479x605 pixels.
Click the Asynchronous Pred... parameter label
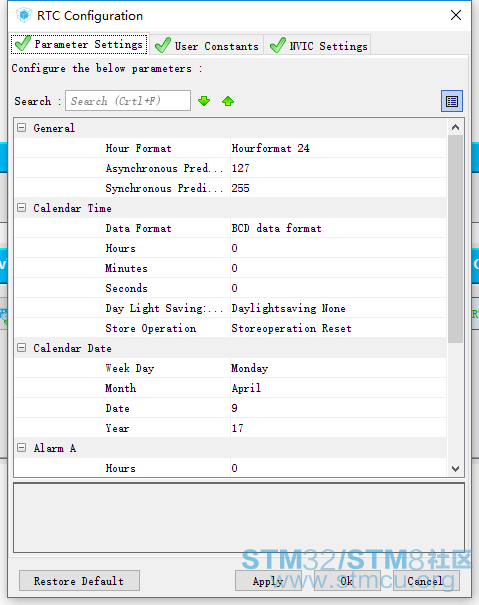164,168
